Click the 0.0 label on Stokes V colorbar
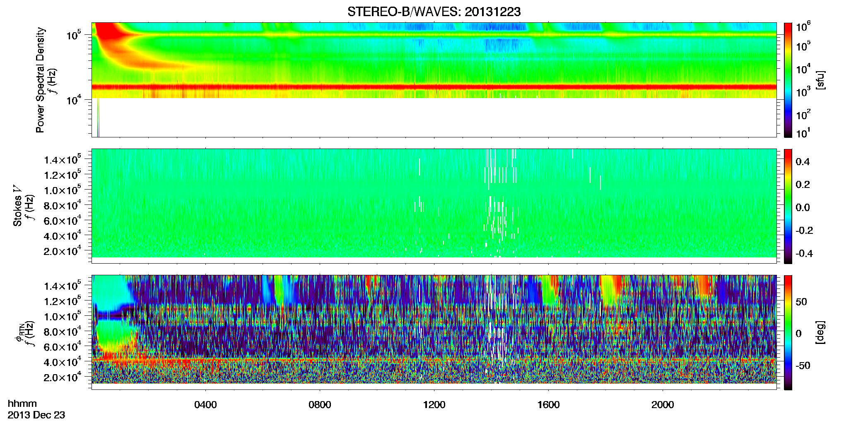 (803, 207)
